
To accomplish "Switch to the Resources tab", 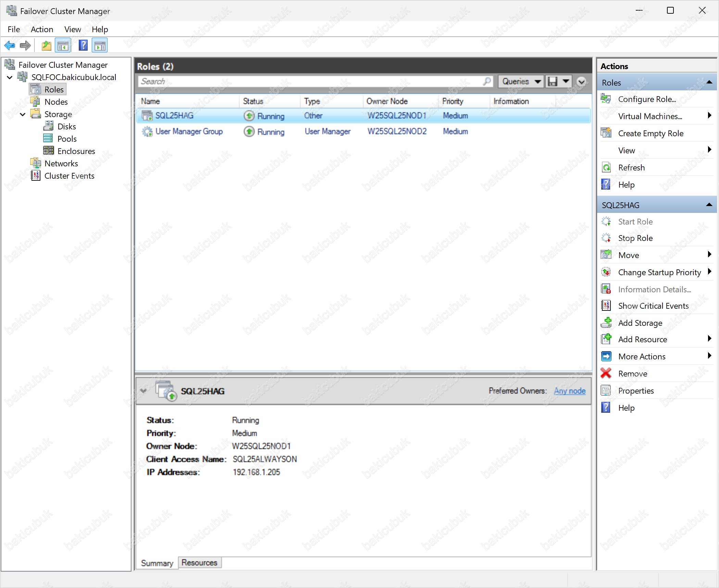I will tap(199, 562).
